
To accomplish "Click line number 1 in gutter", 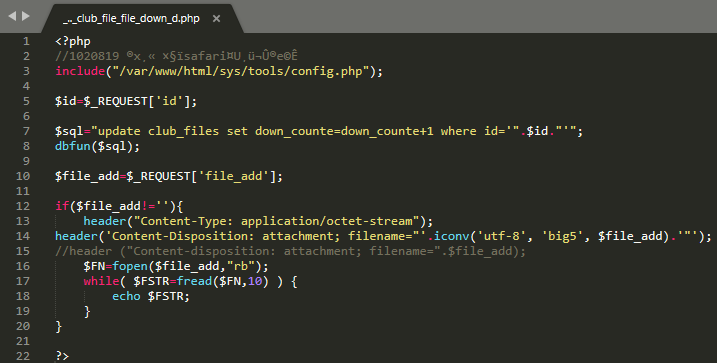I will click(26, 41).
